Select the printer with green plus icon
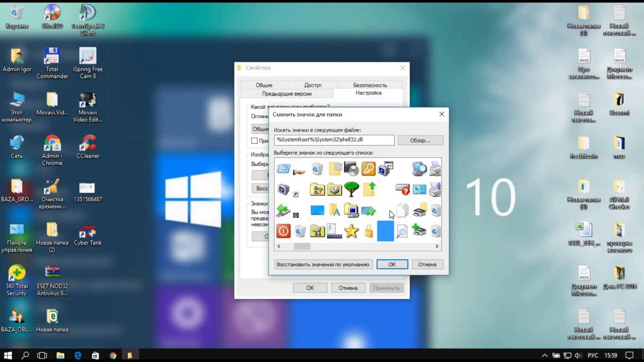The height and width of the screenshot is (362, 644). [419, 231]
